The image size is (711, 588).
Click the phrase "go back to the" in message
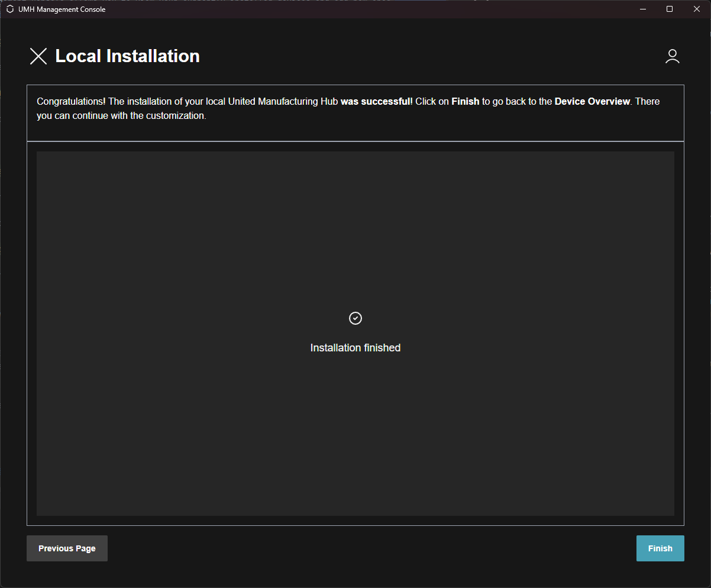click(517, 102)
